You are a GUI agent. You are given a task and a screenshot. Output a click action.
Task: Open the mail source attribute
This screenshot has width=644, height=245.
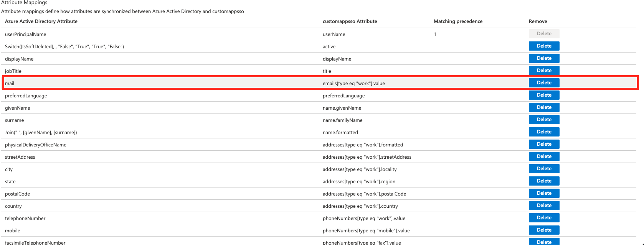coord(10,84)
